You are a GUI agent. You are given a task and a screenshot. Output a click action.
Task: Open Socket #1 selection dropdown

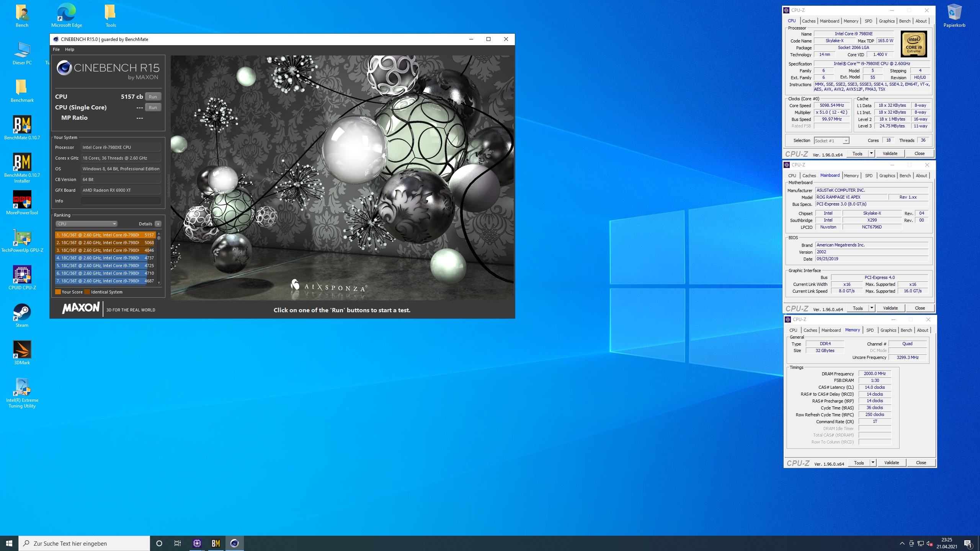831,141
